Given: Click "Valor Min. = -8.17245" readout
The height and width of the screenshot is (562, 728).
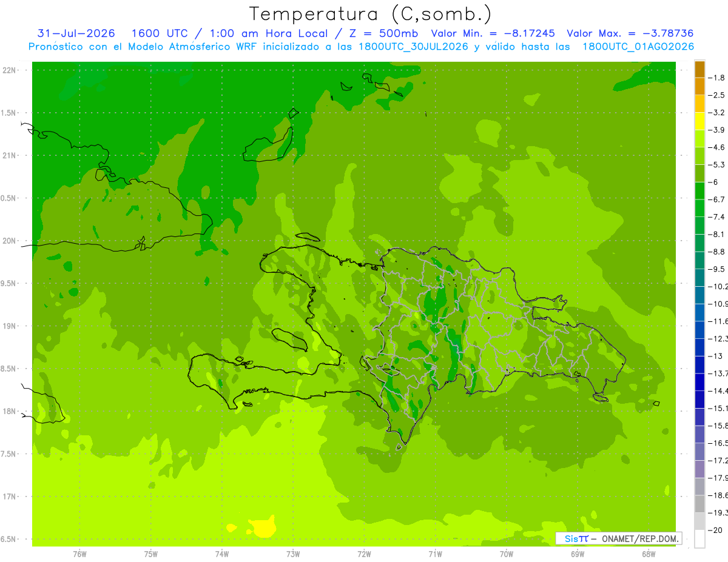Looking at the screenshot, I should [493, 33].
